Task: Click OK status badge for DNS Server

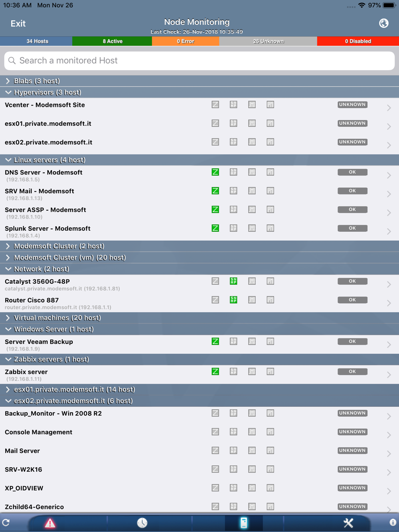Action: [352, 172]
